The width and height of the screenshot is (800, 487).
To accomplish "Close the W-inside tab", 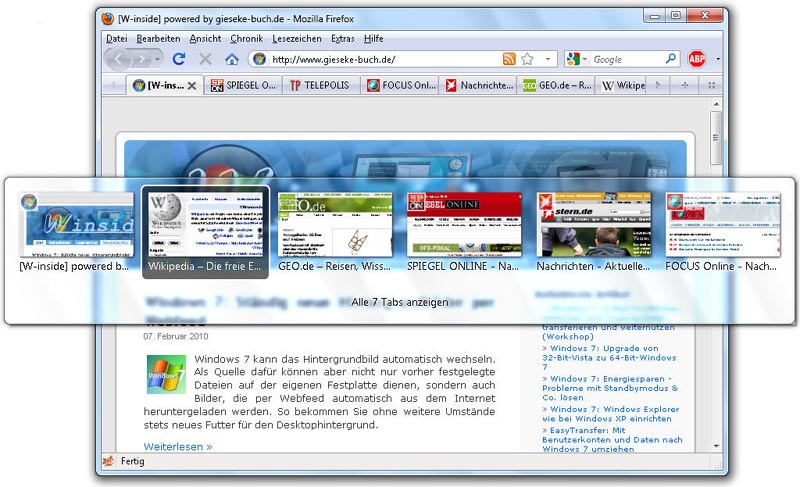I will tap(192, 86).
